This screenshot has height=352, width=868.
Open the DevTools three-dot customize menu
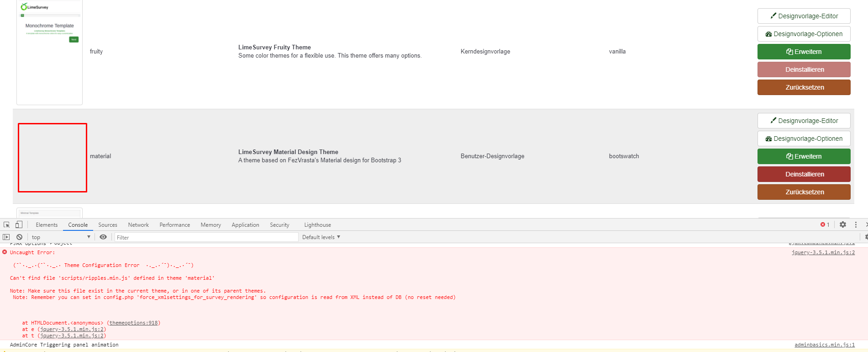tap(856, 224)
